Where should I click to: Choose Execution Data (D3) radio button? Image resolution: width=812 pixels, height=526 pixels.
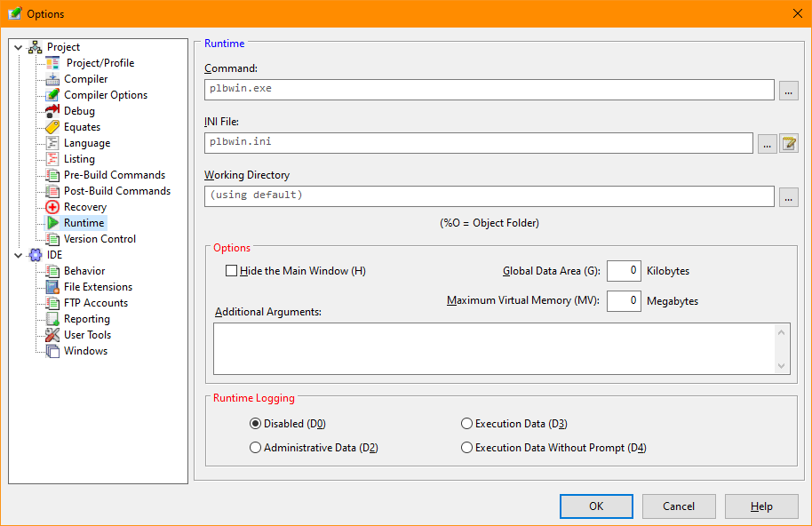467,424
